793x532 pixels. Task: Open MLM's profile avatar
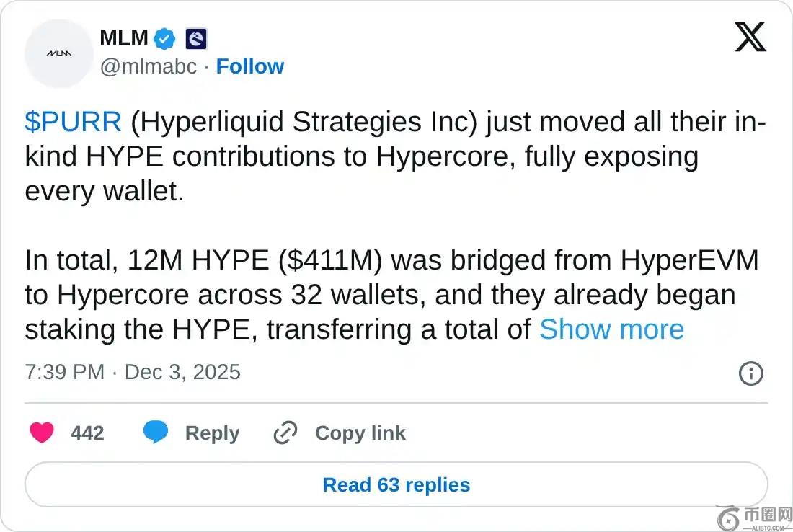point(59,53)
